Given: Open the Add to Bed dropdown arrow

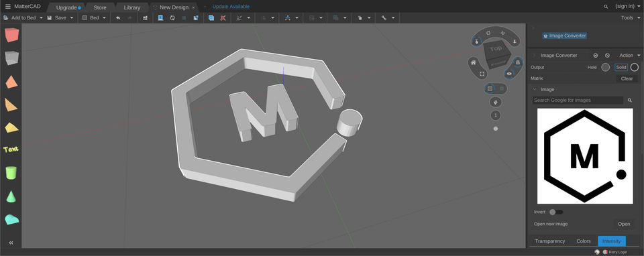Looking at the screenshot, I should (x=41, y=18).
